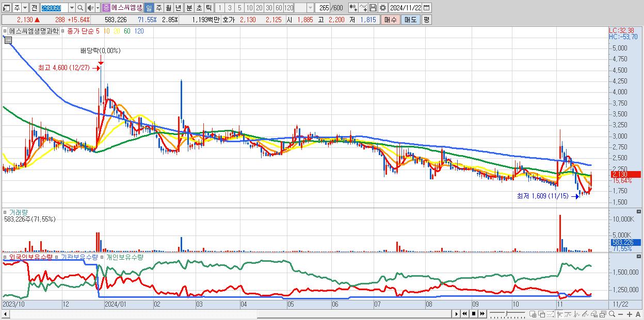Click the add line indicator icon

pyautogui.click(x=363, y=8)
